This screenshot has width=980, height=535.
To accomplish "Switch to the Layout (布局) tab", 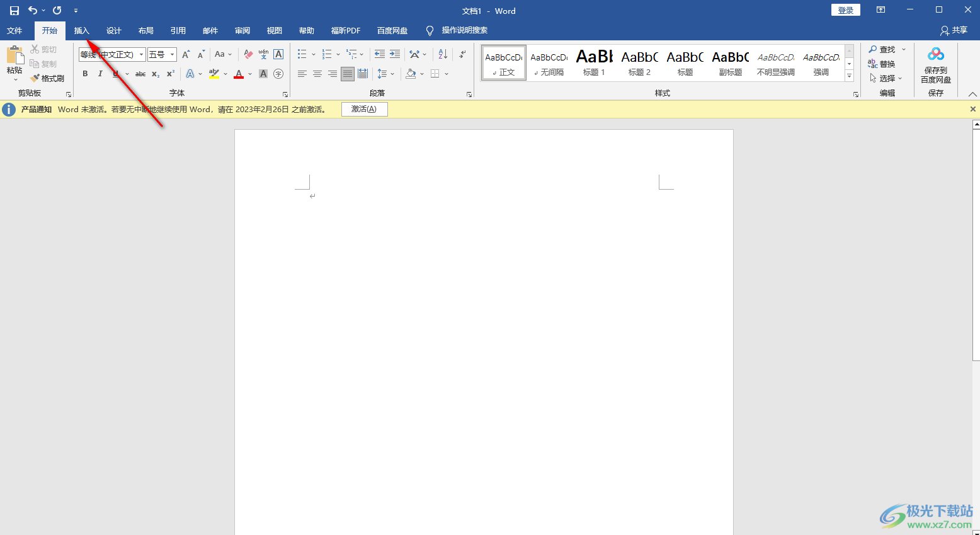I will [146, 30].
